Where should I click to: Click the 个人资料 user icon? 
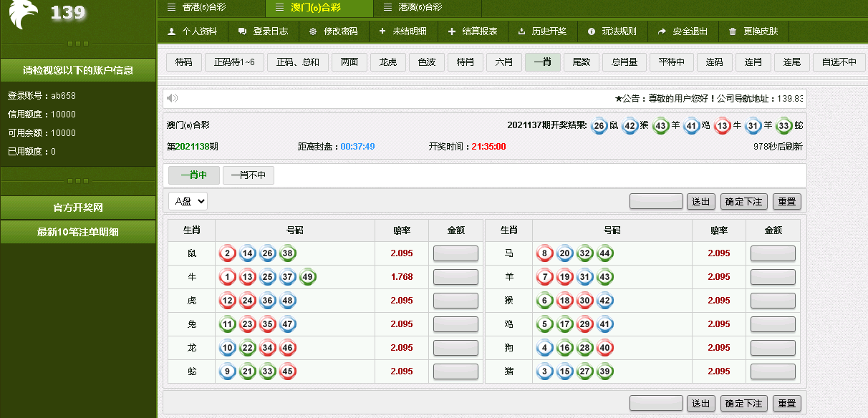coord(171,31)
